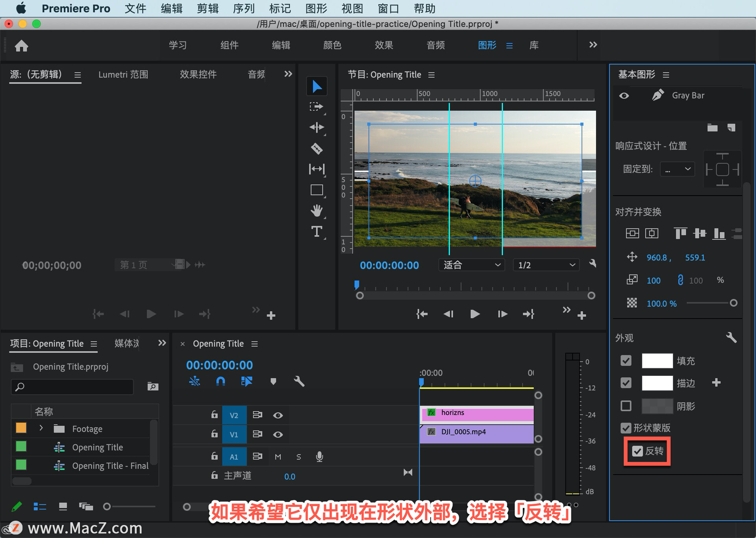
Task: Open the 1/2 playback resolution dropdown
Action: (x=546, y=265)
